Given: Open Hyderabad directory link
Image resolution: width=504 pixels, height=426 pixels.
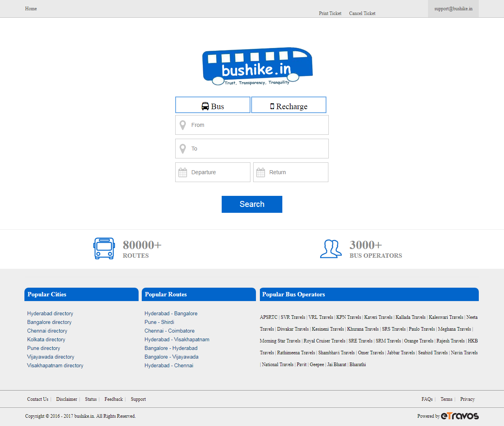Looking at the screenshot, I should (50, 313).
